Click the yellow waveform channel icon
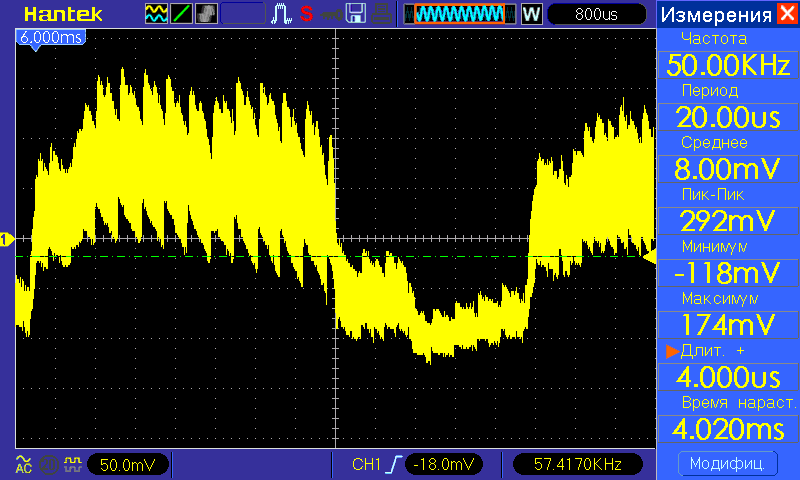 (157, 14)
